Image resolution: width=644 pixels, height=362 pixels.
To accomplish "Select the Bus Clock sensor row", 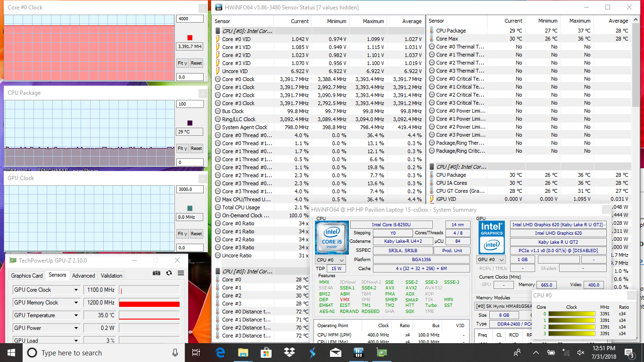I will (x=318, y=111).
